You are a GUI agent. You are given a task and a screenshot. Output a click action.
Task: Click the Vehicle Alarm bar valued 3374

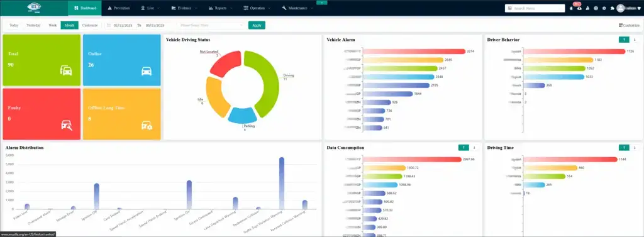click(414, 52)
